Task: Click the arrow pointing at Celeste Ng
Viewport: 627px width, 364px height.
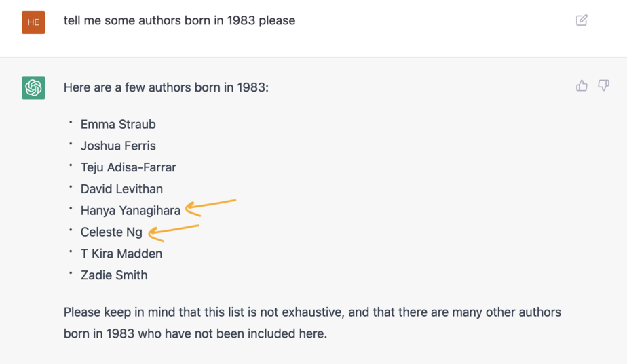Action: coord(174,233)
